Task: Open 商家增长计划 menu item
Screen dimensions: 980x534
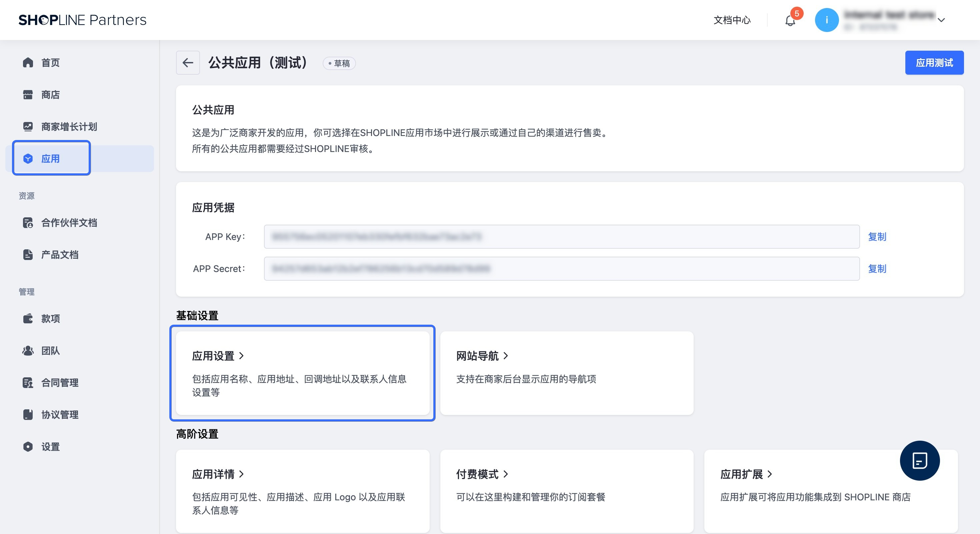Action: 69,127
